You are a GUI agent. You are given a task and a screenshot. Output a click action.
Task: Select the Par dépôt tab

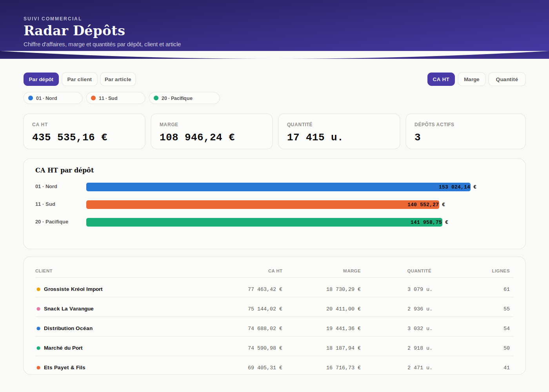(x=41, y=79)
